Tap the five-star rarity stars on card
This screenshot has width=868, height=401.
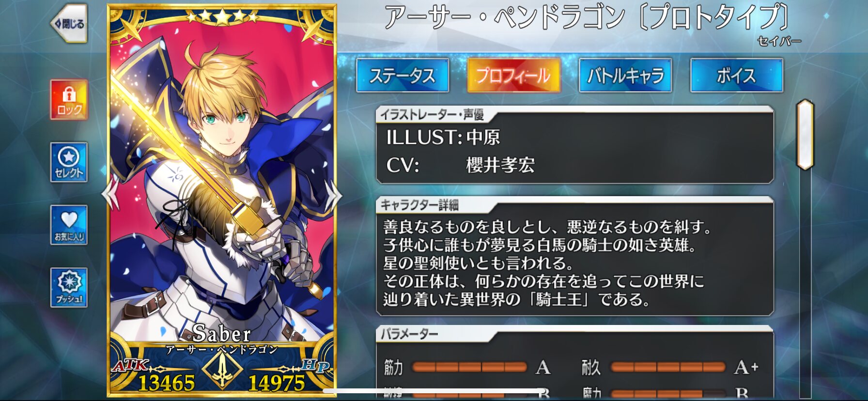pyautogui.click(x=222, y=17)
